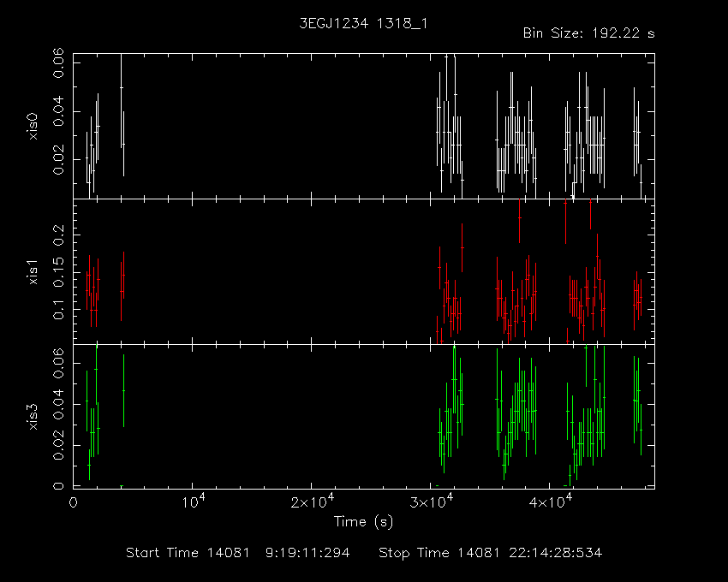Image resolution: width=728 pixels, height=582 pixels.
Task: Click the "Bin Size: 192.22 s" label
Action: [x=588, y=33]
